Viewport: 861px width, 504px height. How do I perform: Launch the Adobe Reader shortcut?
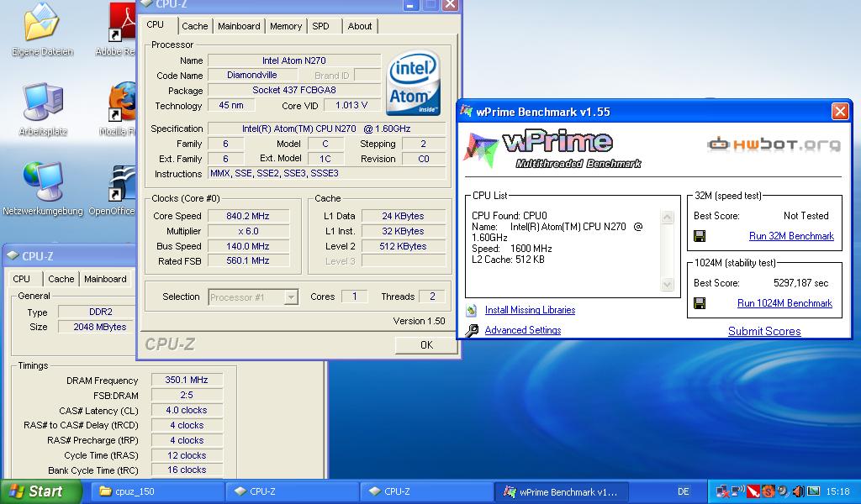click(x=122, y=22)
